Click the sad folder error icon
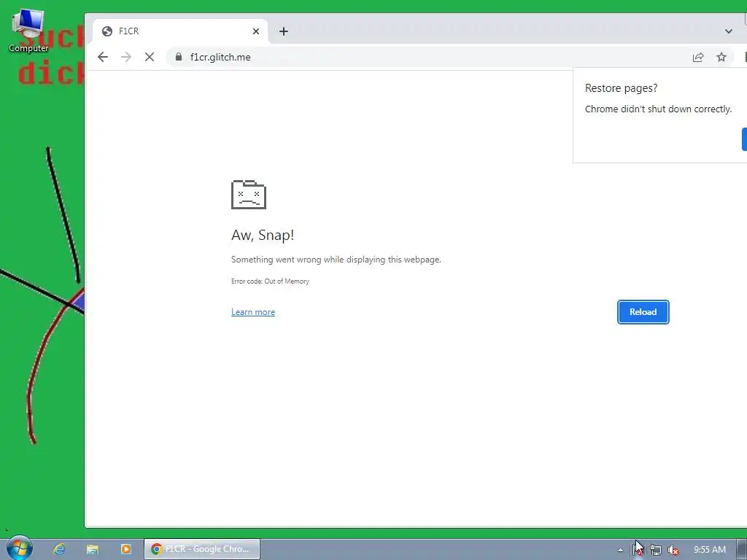 249,194
